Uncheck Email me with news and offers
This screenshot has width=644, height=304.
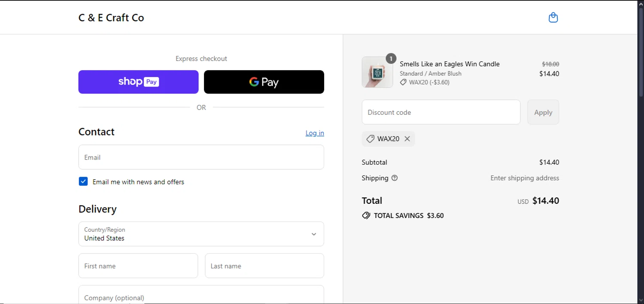click(83, 181)
